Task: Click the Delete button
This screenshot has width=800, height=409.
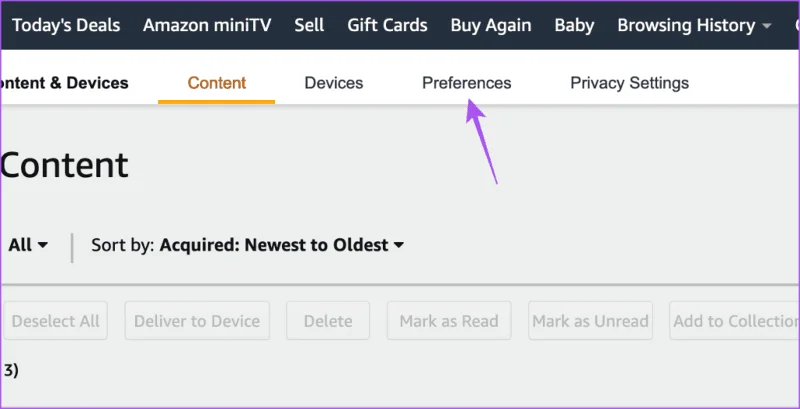Action: click(328, 321)
